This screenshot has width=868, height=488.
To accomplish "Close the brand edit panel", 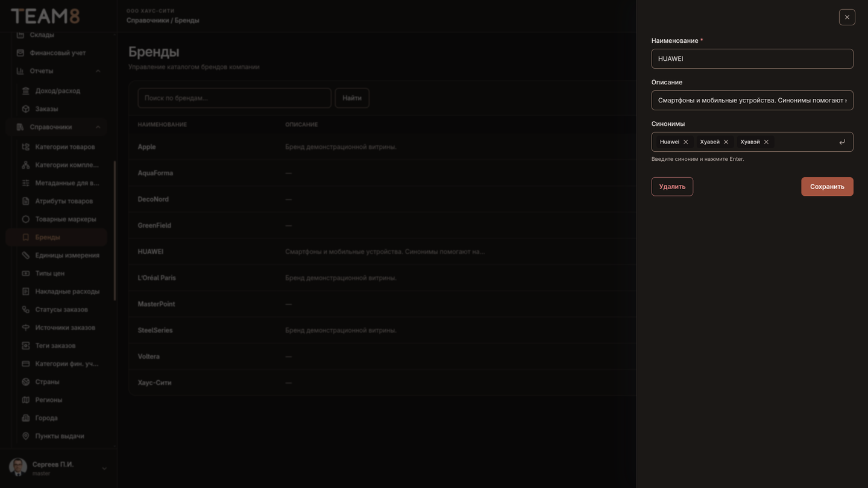I will click(847, 17).
